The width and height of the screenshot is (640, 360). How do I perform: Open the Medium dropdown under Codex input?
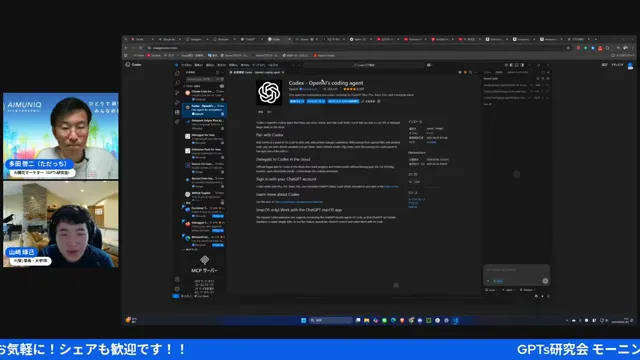pos(527,290)
